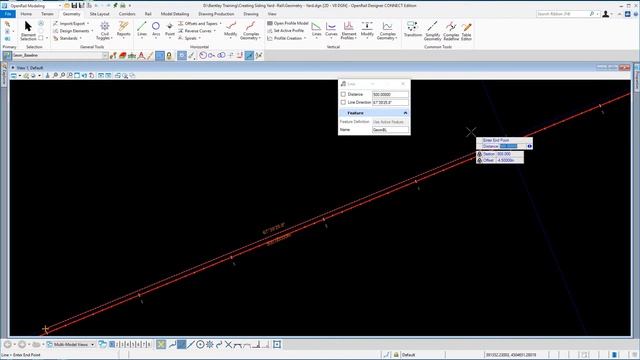Toggle the blue highlighted feature toolbar button
The height and width of the screenshot is (360, 640).
(160, 56)
